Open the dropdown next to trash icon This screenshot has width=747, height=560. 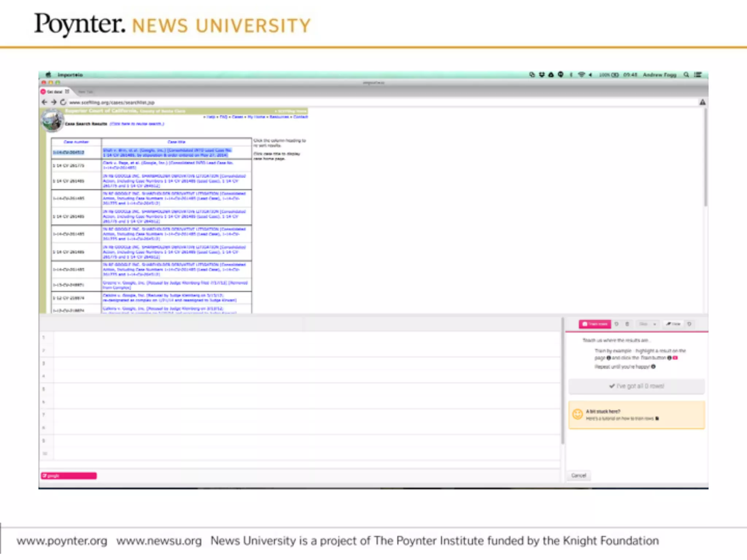[647, 324]
